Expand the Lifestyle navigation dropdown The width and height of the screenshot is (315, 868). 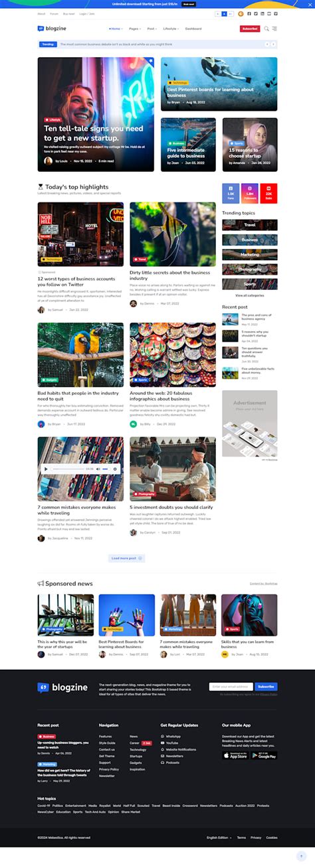coord(171,29)
